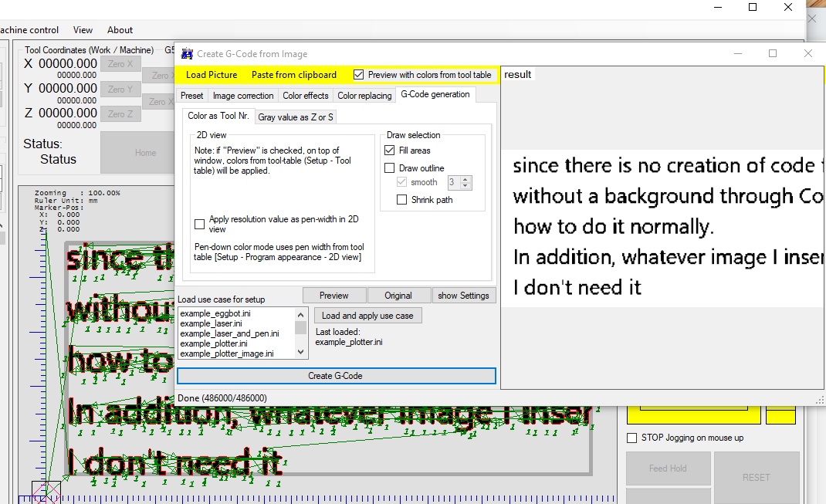Switch to the Color effects tab
The image size is (826, 504).
pyautogui.click(x=305, y=95)
